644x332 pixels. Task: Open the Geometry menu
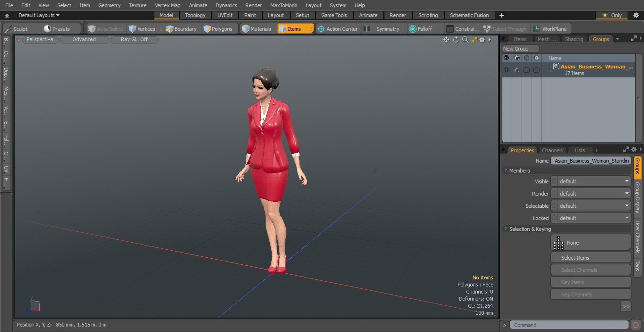pos(109,5)
